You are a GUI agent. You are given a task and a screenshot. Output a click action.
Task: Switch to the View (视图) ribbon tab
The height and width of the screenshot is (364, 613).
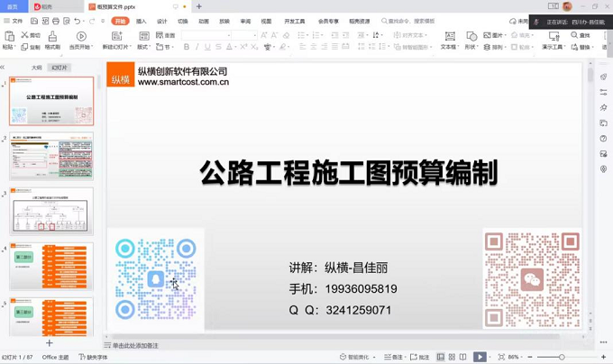coord(266,21)
